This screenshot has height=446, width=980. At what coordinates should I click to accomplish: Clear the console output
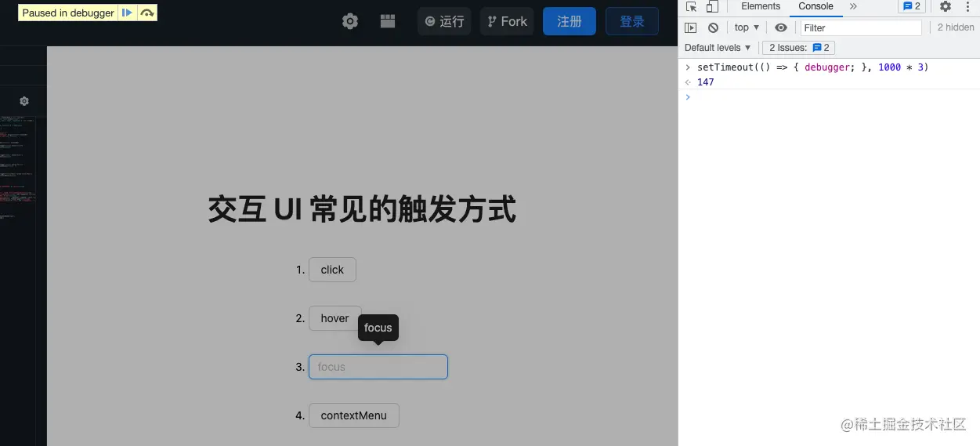[713, 27]
